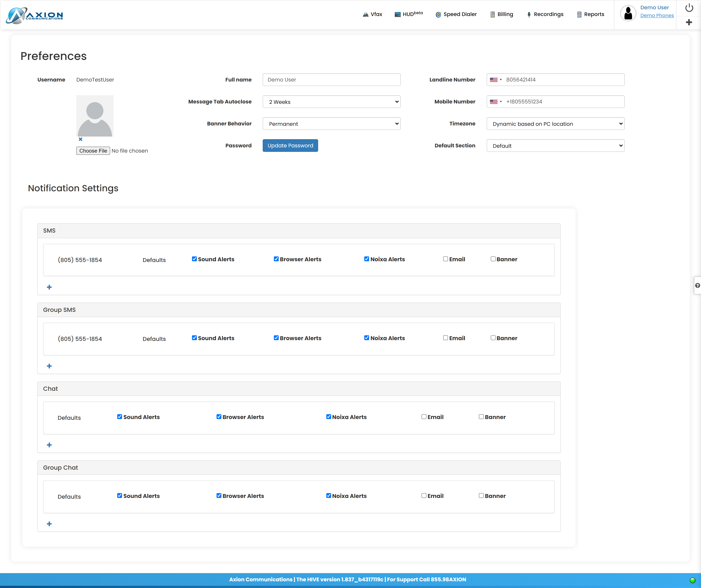
Task: Click the Speed Dialer target icon
Action: 438,14
